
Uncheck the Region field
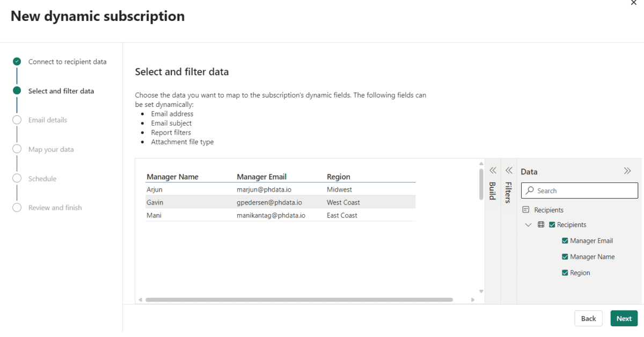click(x=565, y=273)
